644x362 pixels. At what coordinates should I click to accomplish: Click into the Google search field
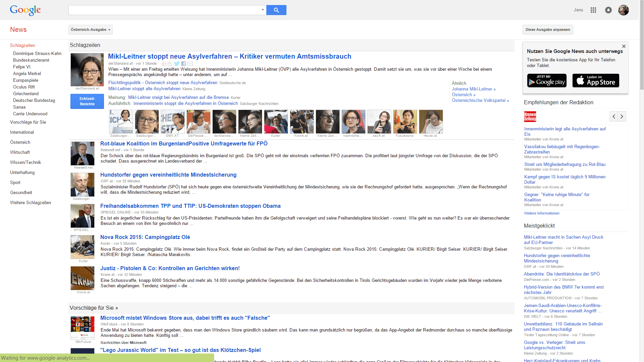164,10
